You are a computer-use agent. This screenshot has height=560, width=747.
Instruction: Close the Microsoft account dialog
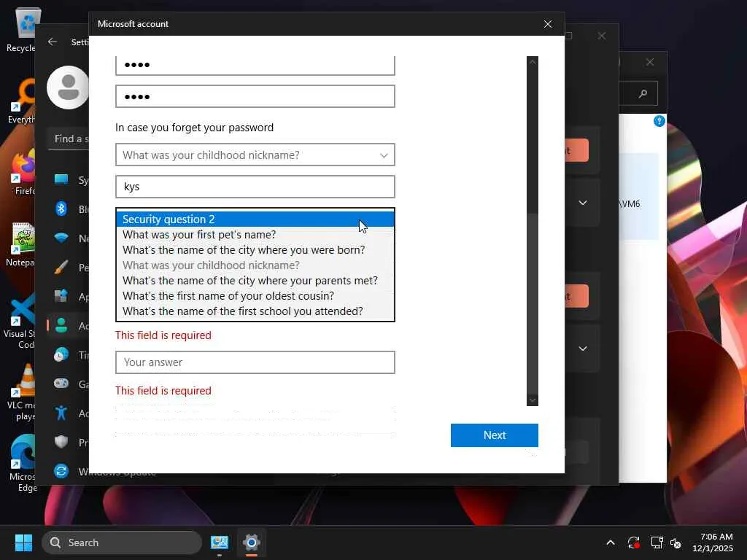point(548,24)
